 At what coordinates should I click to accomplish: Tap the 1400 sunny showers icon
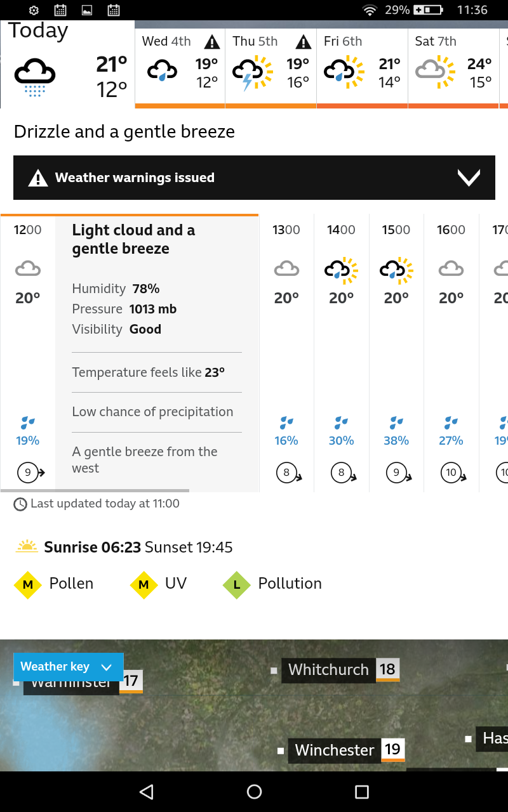click(x=342, y=270)
